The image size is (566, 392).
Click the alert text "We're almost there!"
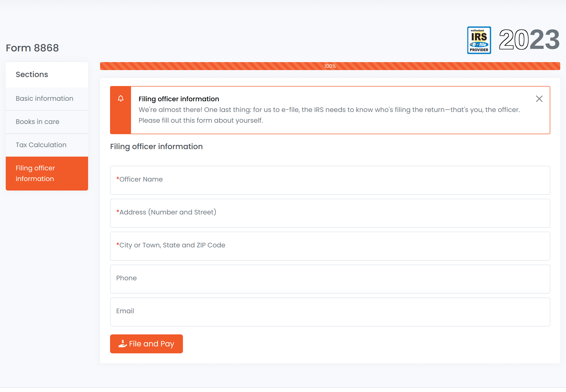[170, 110]
